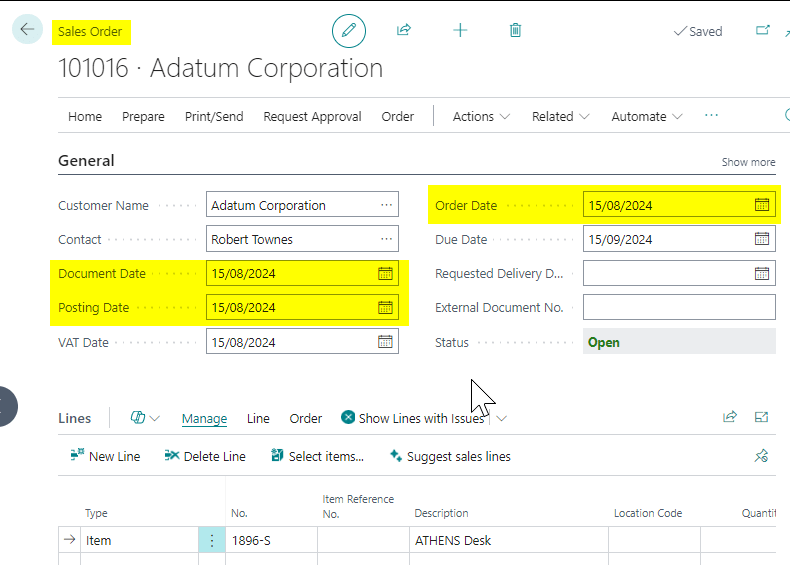Click the New Line button
Viewport: 790px width, 565px height.
point(105,456)
